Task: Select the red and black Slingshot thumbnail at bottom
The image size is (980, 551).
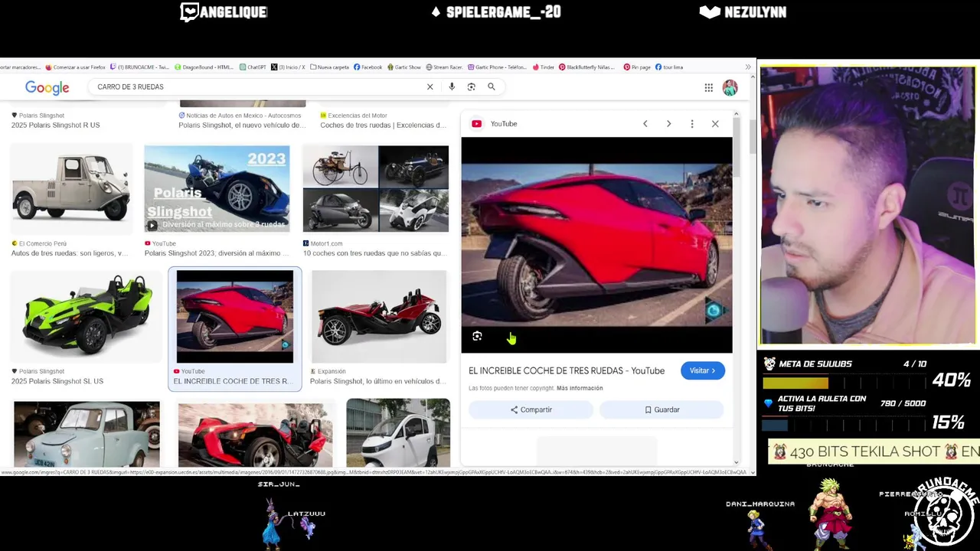Action: coord(255,433)
